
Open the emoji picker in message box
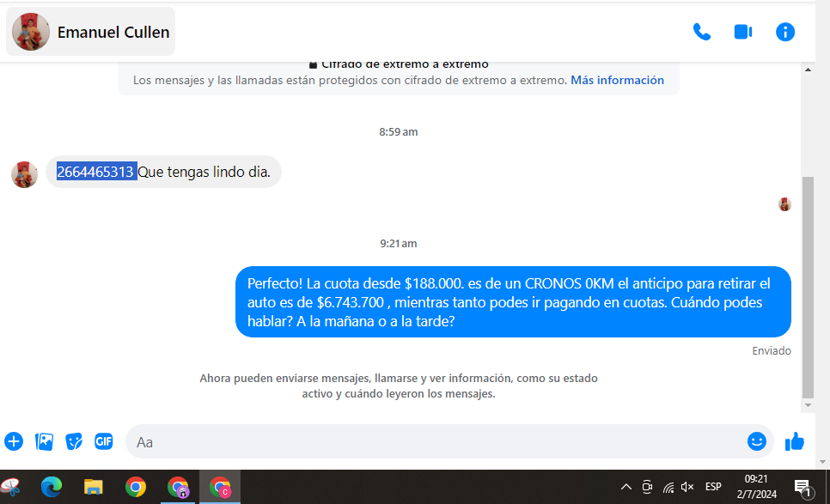(756, 441)
